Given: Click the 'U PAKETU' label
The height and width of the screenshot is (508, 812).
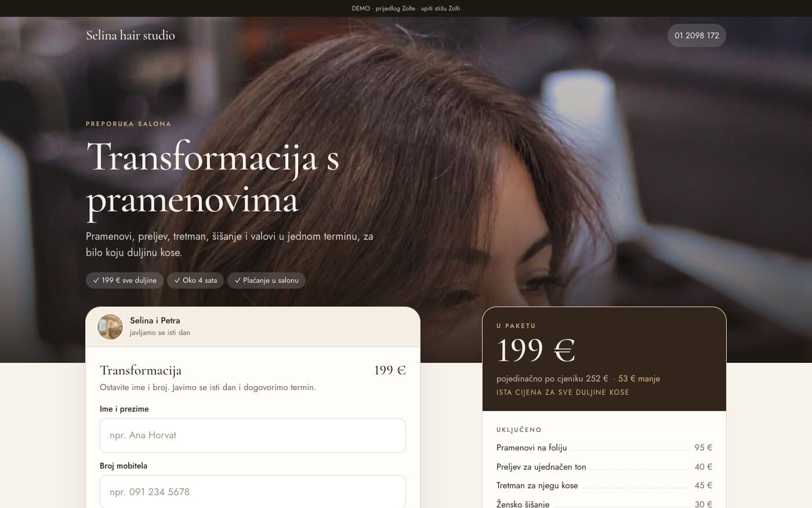Looking at the screenshot, I should pyautogui.click(x=516, y=326).
